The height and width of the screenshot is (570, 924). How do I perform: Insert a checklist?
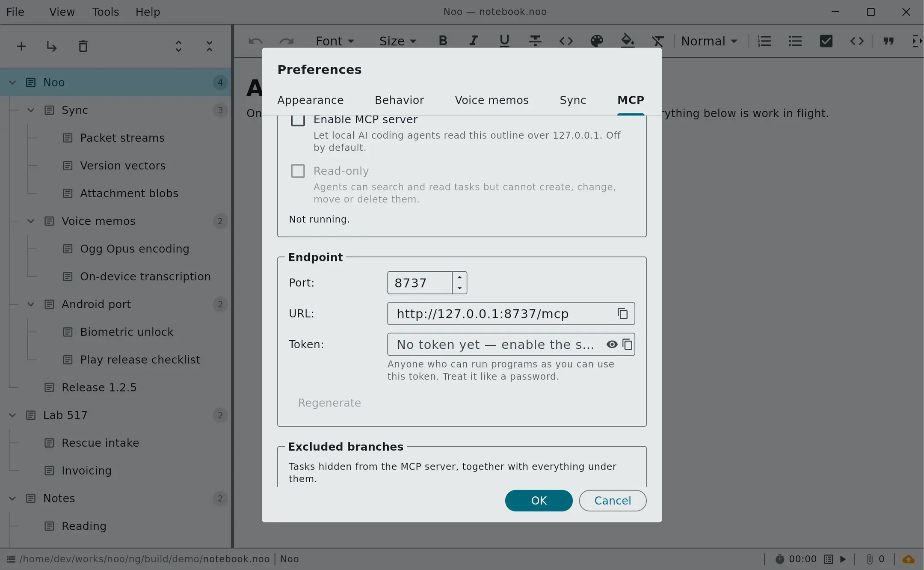(826, 41)
